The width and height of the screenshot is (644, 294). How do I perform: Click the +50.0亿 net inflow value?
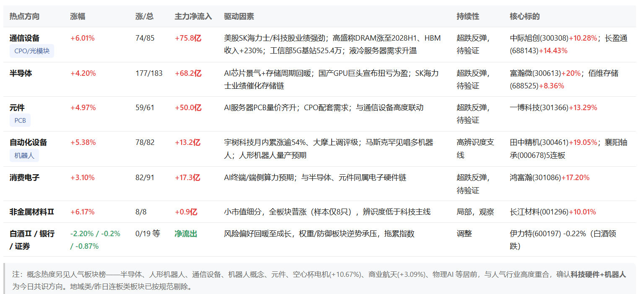(x=188, y=108)
